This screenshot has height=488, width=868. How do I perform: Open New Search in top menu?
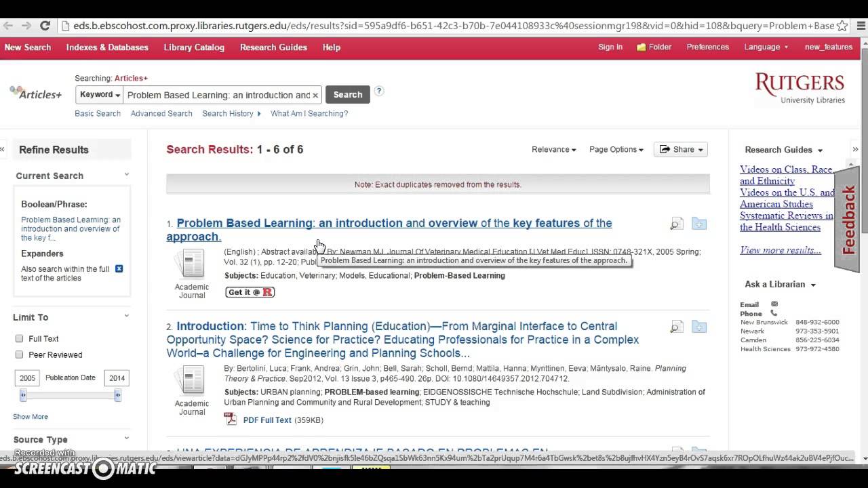28,47
